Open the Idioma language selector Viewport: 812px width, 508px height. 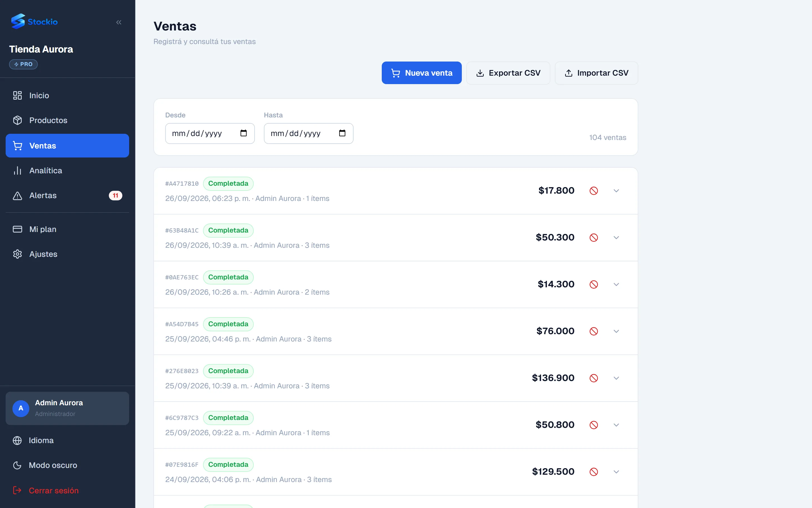point(67,441)
